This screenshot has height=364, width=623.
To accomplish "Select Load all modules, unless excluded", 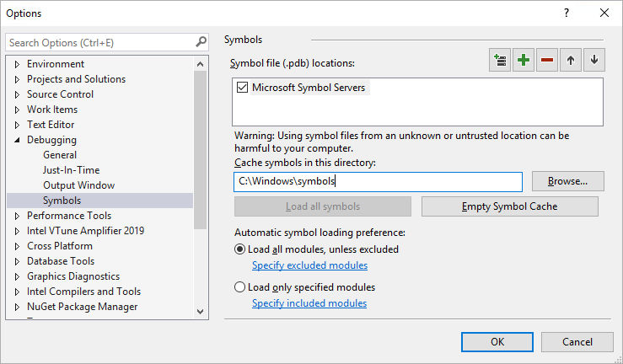I will point(239,249).
